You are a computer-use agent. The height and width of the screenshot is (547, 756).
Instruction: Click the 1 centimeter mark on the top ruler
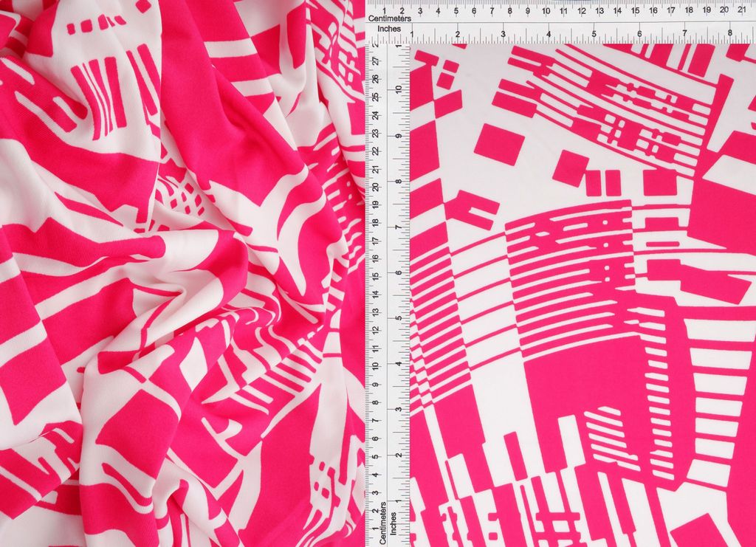coord(385,10)
